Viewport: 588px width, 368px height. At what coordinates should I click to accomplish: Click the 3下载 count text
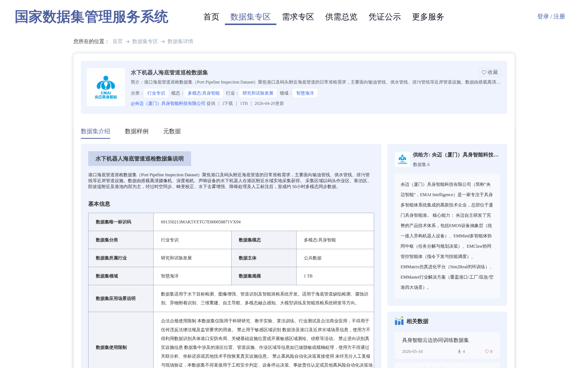tap(227, 103)
